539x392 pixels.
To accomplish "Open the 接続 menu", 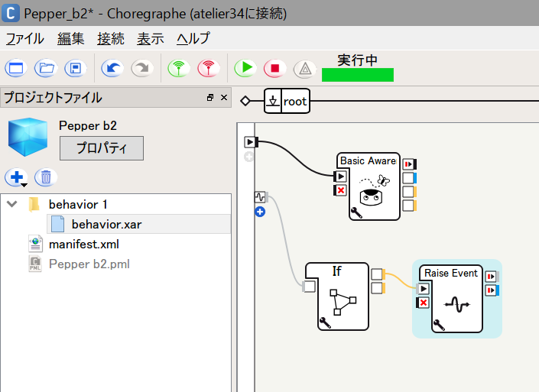I will [x=110, y=38].
